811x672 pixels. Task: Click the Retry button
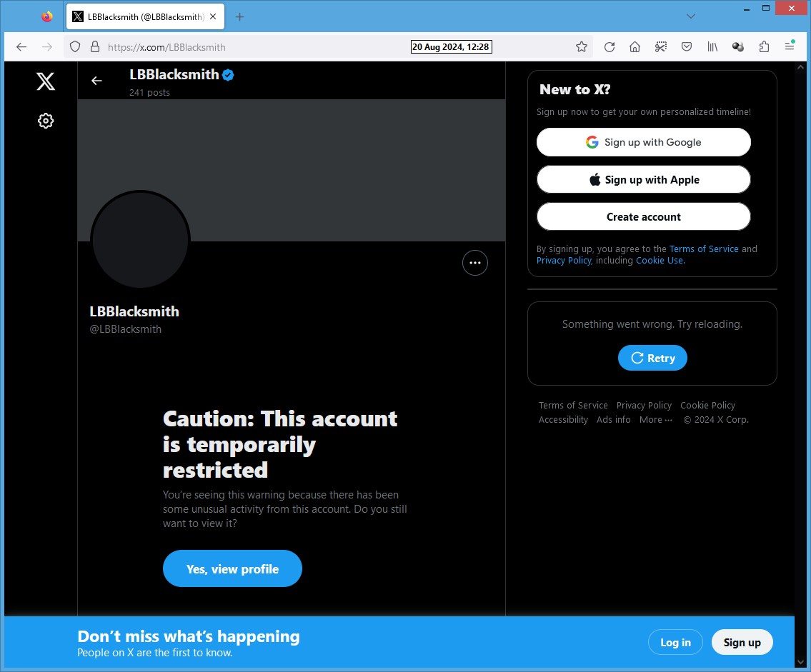tap(652, 358)
